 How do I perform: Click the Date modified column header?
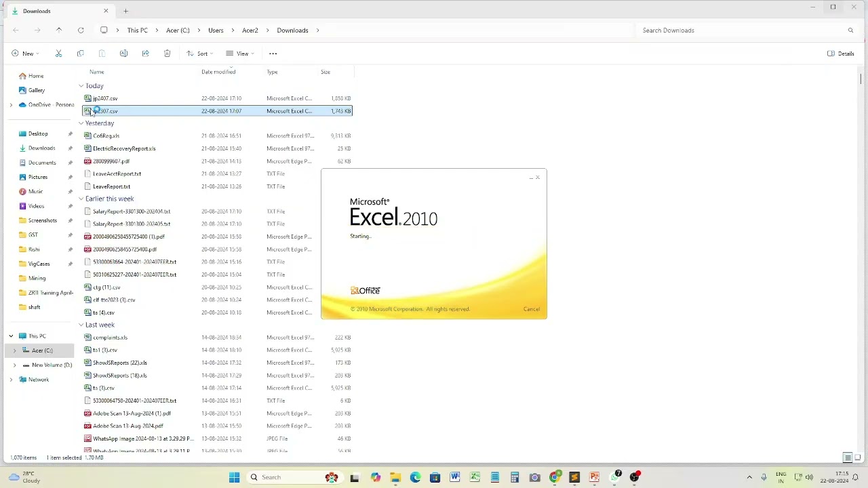pos(218,72)
